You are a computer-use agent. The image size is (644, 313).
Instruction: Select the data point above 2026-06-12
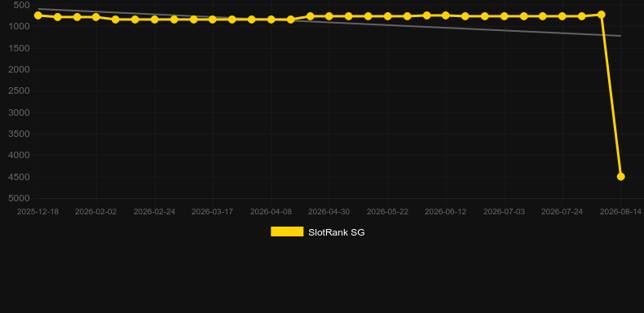(x=446, y=15)
